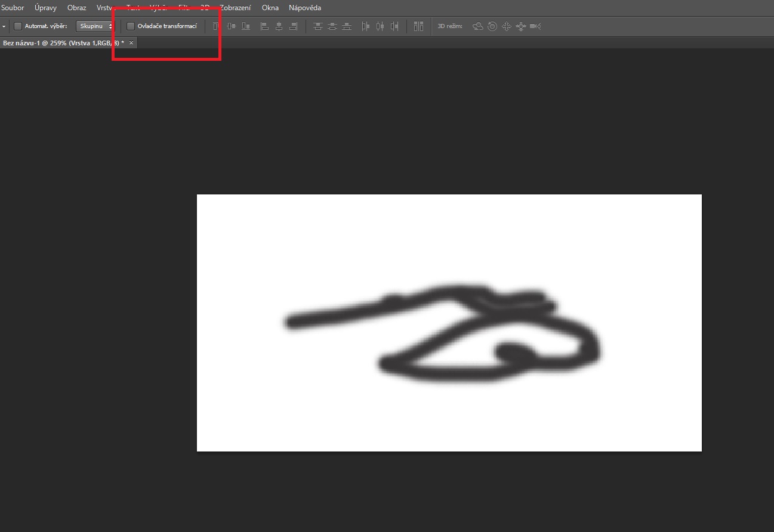Click the Distribute left edges icon
Screen dimensions: 774x532
point(366,26)
